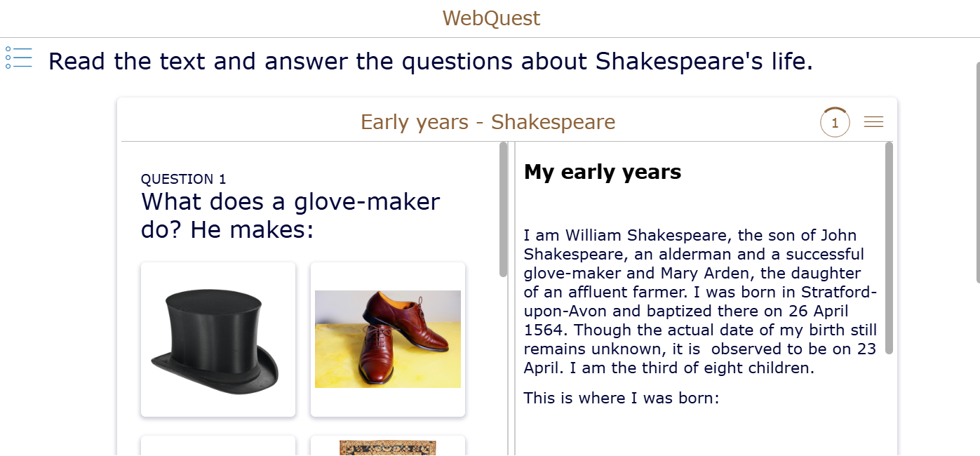Click the WebQuest page title

coord(491,18)
